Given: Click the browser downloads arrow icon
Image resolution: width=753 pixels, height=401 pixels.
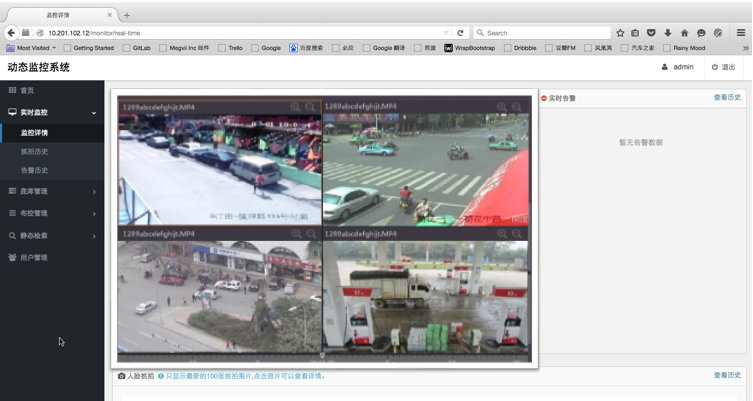Looking at the screenshot, I should [x=668, y=33].
